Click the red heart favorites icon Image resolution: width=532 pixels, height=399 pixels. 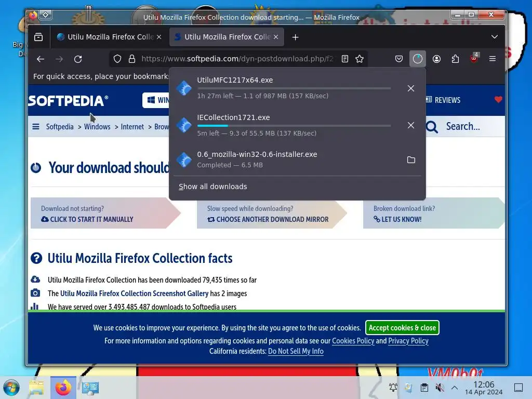498,100
